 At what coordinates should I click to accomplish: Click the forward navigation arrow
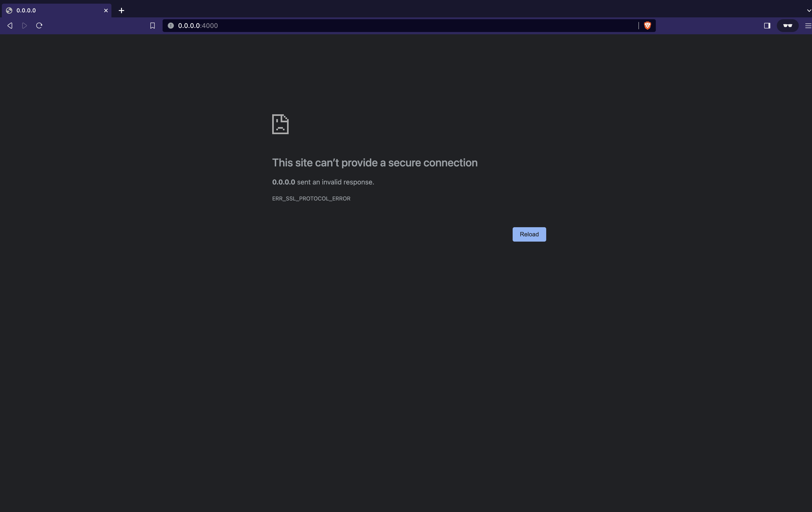tap(24, 26)
